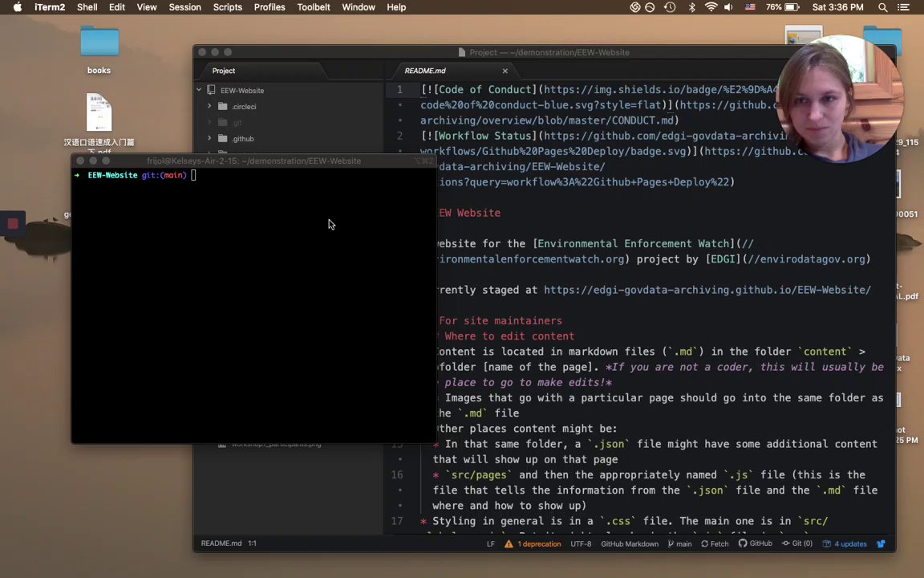
Task: Click the Bluetooth menu bar icon
Action: tap(692, 7)
